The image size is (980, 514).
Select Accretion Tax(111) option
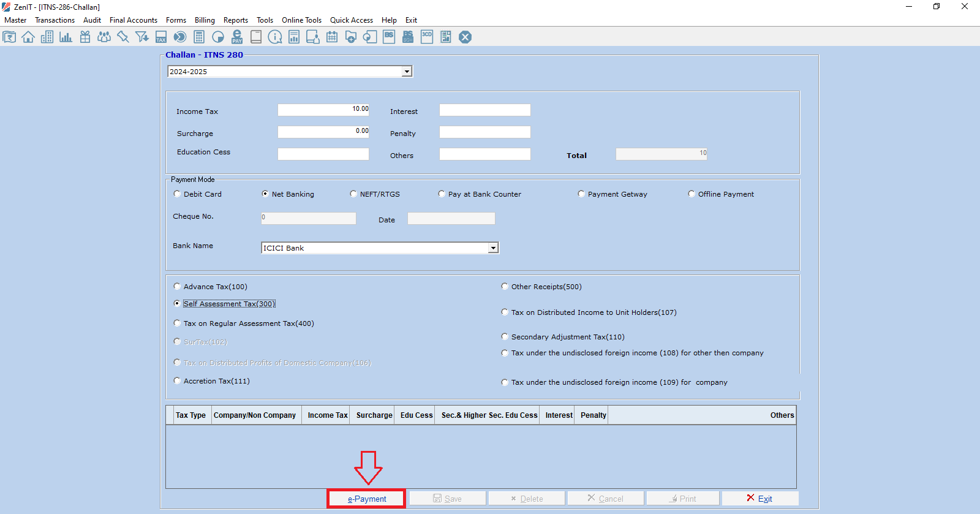(177, 380)
